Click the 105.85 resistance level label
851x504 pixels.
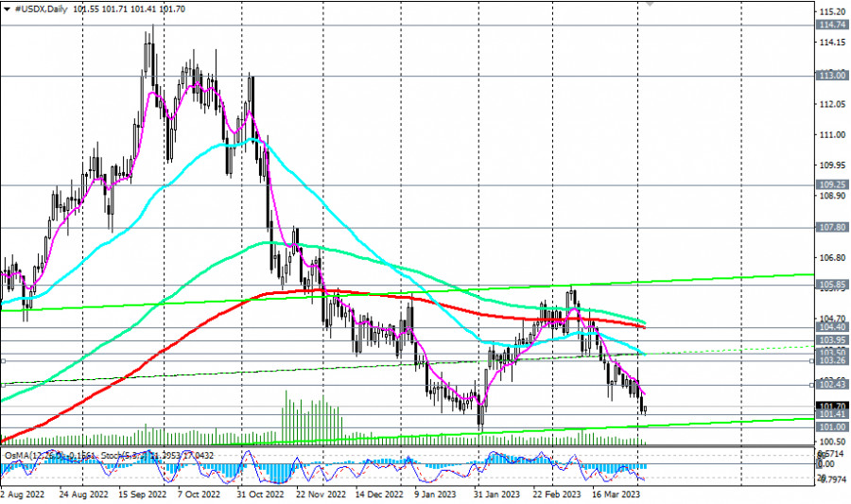831,285
